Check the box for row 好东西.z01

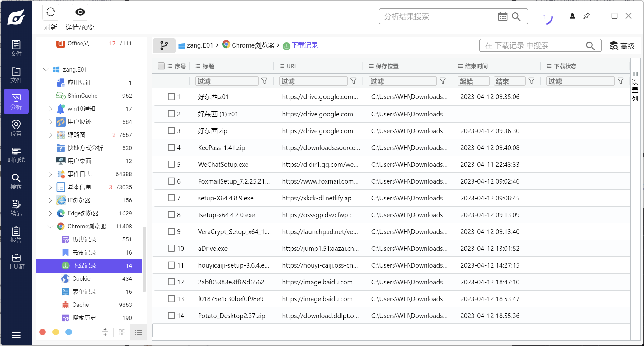(171, 97)
